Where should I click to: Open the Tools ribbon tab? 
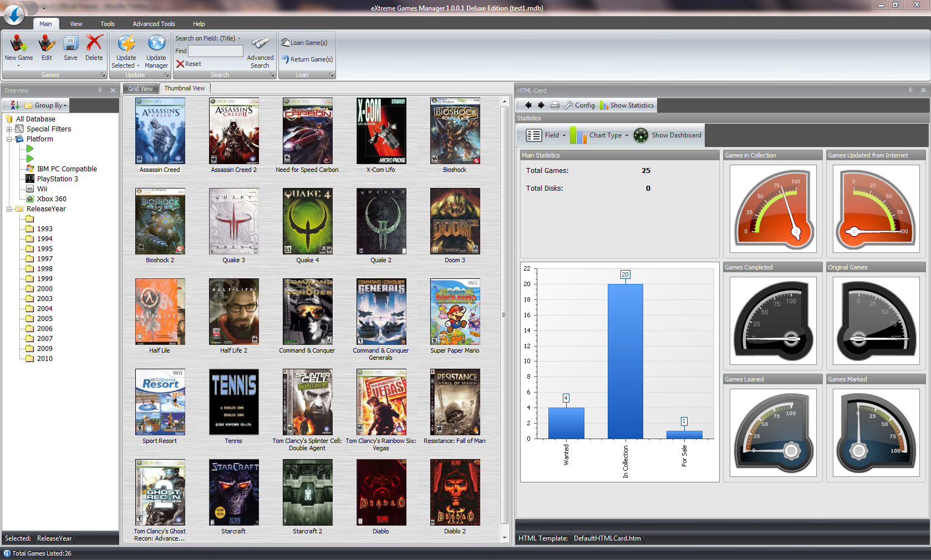[x=108, y=24]
